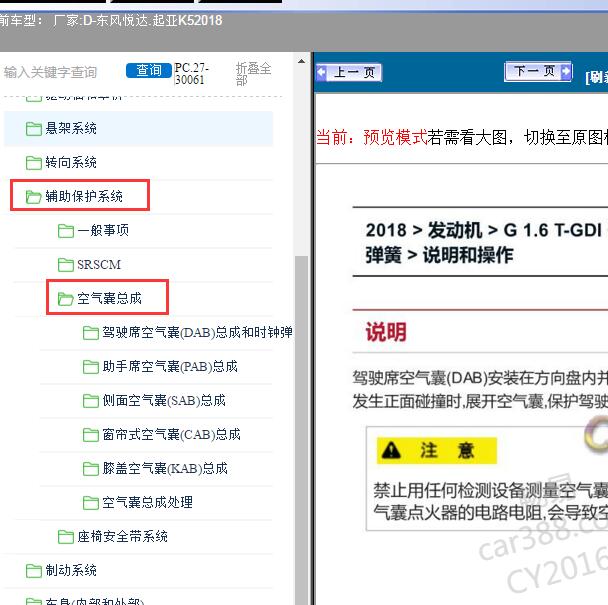Collapse the 空气囊总成 open folder icon
The image size is (608, 605).
[66, 299]
